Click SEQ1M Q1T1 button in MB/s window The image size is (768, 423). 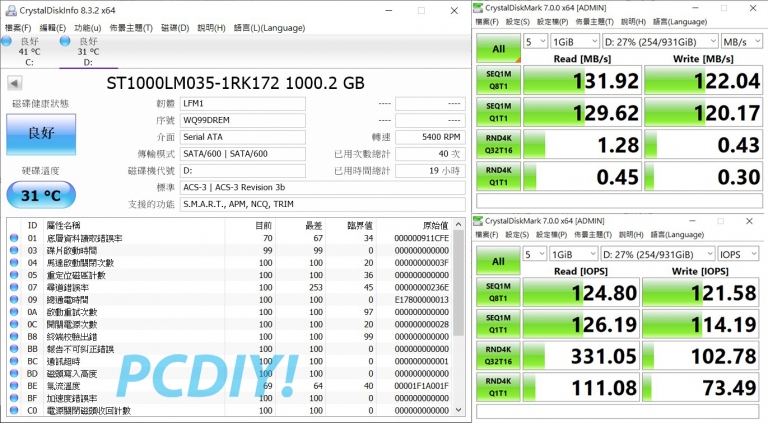pos(499,112)
